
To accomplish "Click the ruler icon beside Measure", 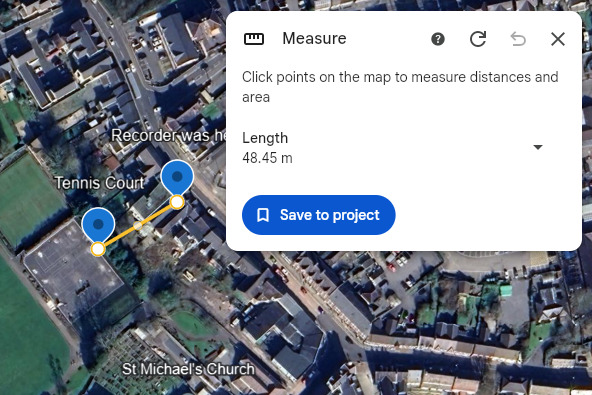I will 254,39.
